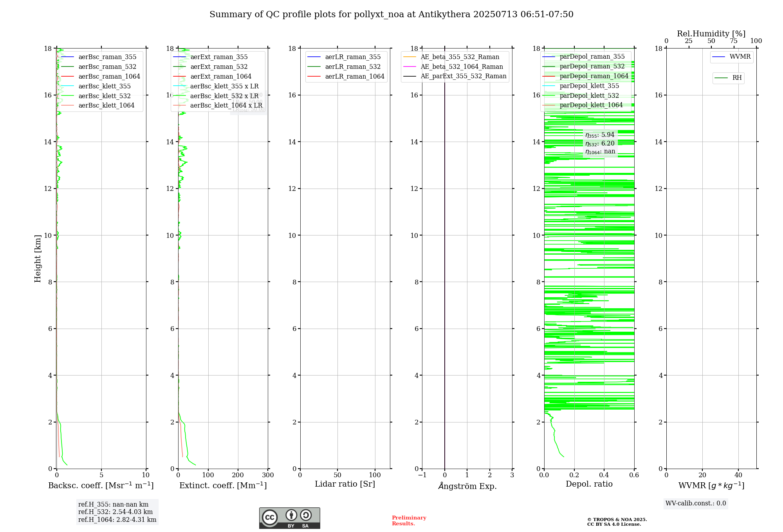783x532 pixels.
Task: Click the WV-calib.const.: 0.0 text
Action: pyautogui.click(x=696, y=503)
